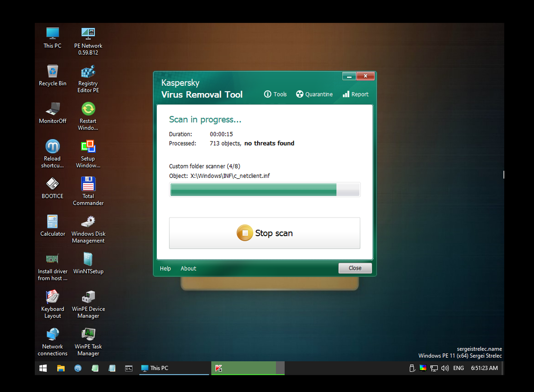534x392 pixels.
Task: Launch WinPE Device Manager icon
Action: point(88,304)
